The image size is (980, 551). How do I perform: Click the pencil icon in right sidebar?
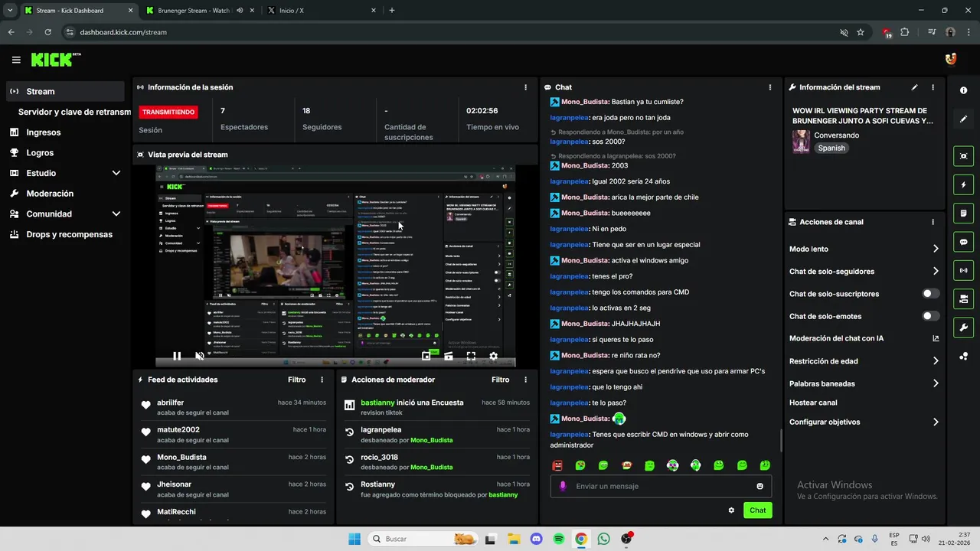pyautogui.click(x=963, y=119)
